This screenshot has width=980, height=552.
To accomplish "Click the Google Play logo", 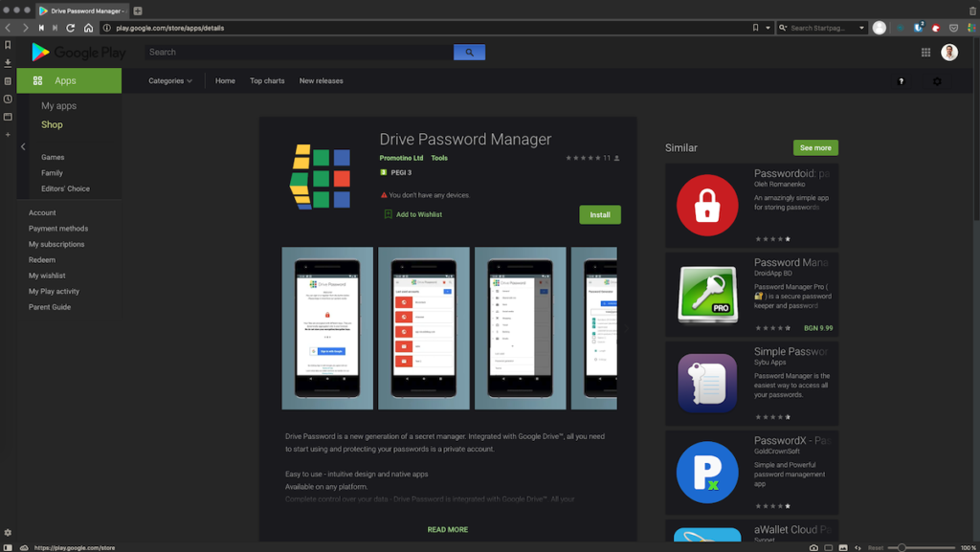I will click(78, 53).
